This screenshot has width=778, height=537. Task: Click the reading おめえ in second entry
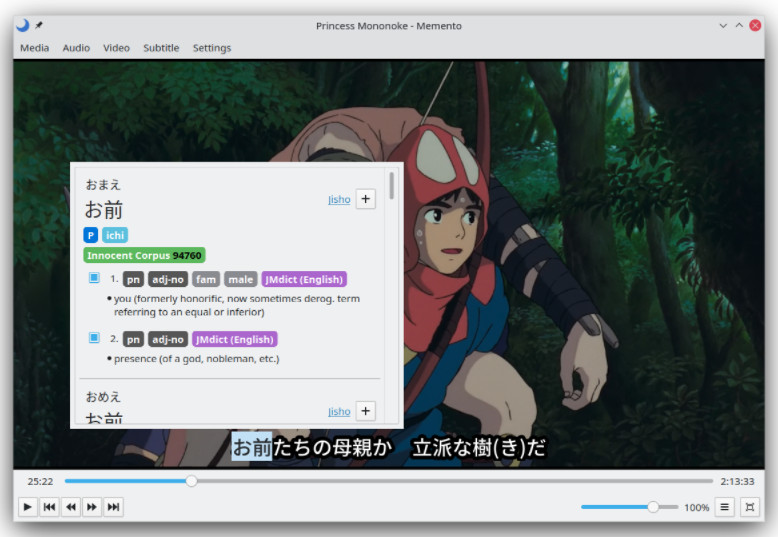[x=103, y=397]
